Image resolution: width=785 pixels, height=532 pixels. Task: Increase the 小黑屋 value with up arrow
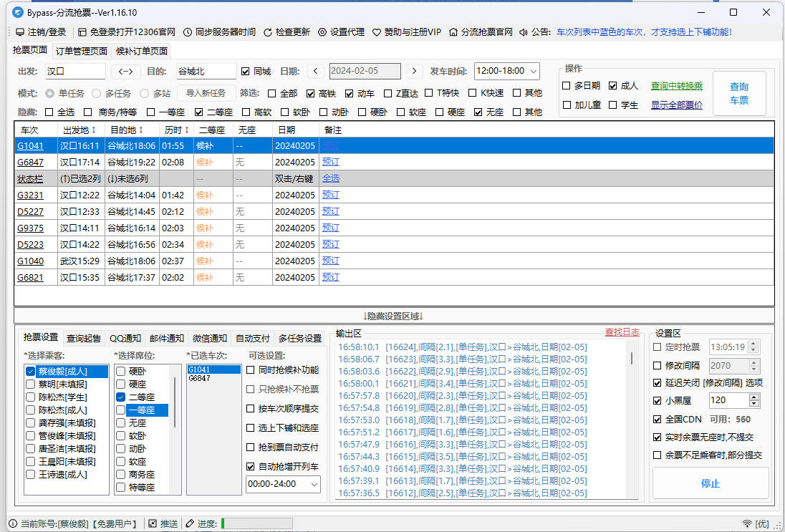(754, 397)
